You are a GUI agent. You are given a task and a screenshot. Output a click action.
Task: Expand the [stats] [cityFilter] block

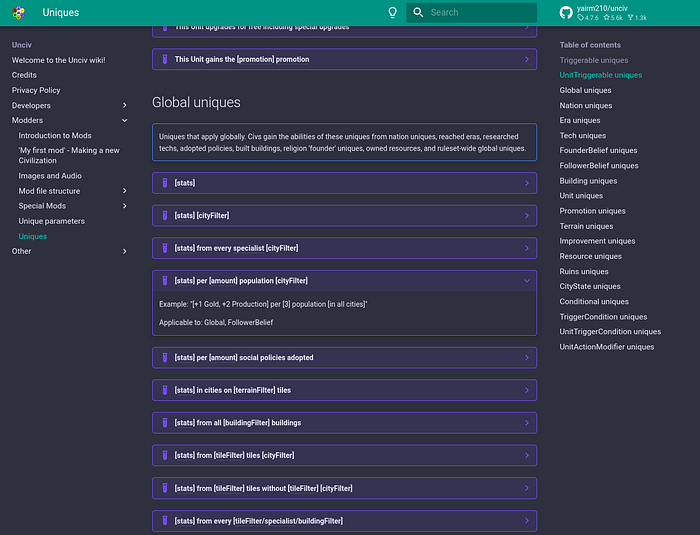(x=344, y=216)
